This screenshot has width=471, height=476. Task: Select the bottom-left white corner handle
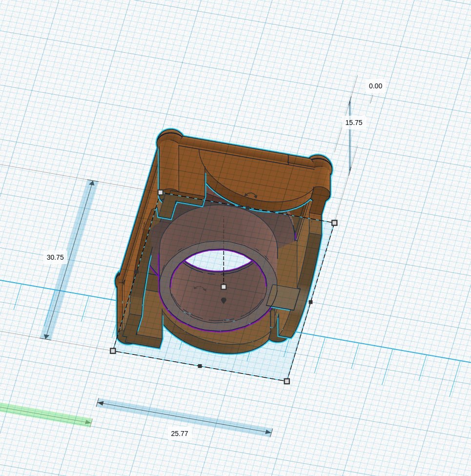tap(113, 351)
